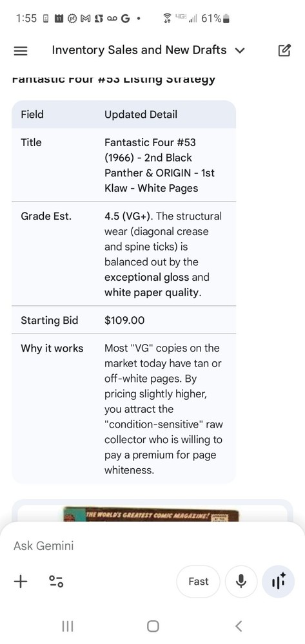Start Gemini Live with sparkle bars icon
This screenshot has height=644, width=305.
(279, 581)
